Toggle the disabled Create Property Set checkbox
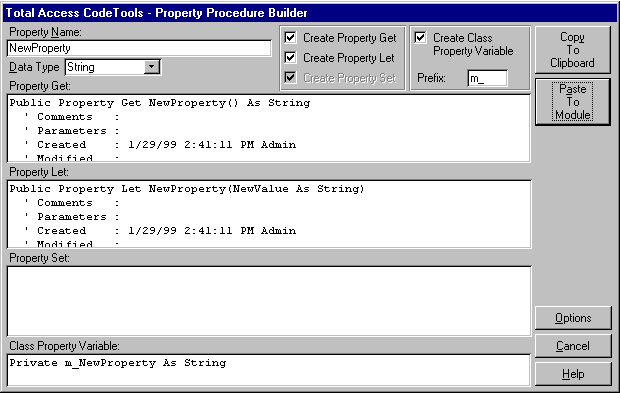This screenshot has height=393, width=620. [x=290, y=77]
